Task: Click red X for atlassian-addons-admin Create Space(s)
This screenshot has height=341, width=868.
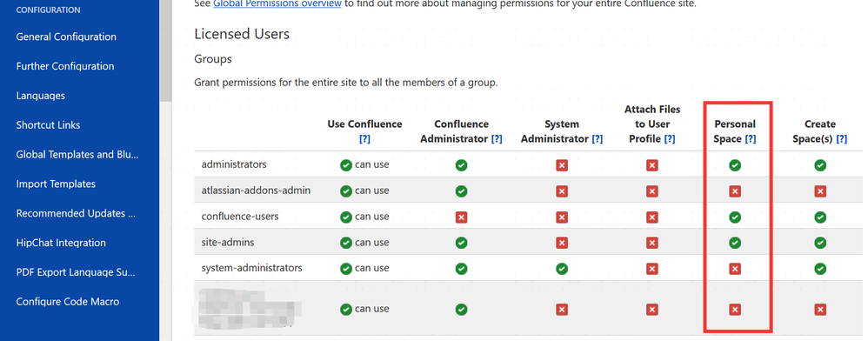Action: point(820,191)
